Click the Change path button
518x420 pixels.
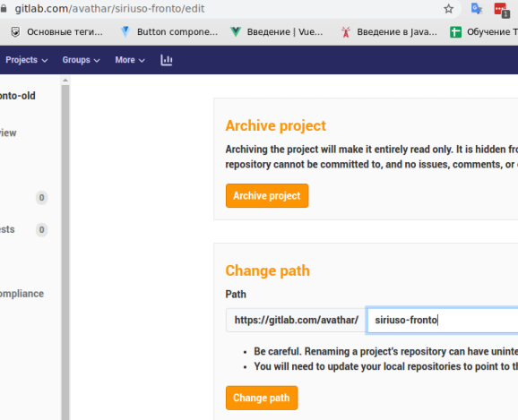point(262,398)
